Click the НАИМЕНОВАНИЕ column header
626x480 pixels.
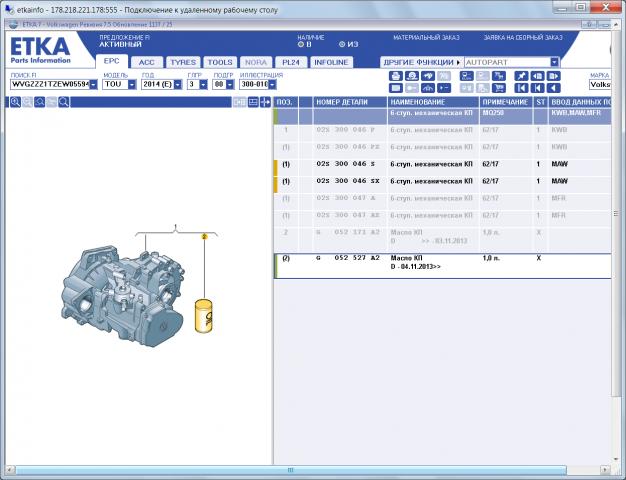click(433, 102)
